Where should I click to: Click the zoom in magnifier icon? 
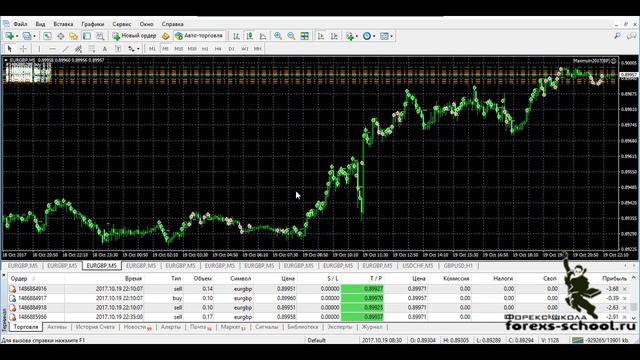point(278,36)
